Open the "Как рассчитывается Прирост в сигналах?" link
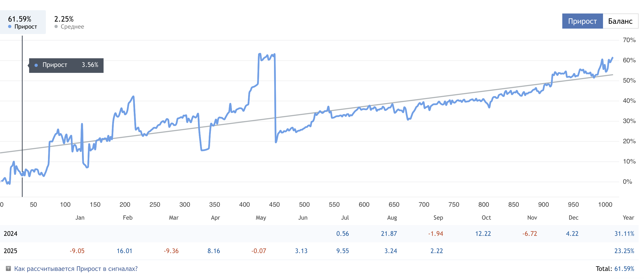The image size is (644, 279). point(76,269)
